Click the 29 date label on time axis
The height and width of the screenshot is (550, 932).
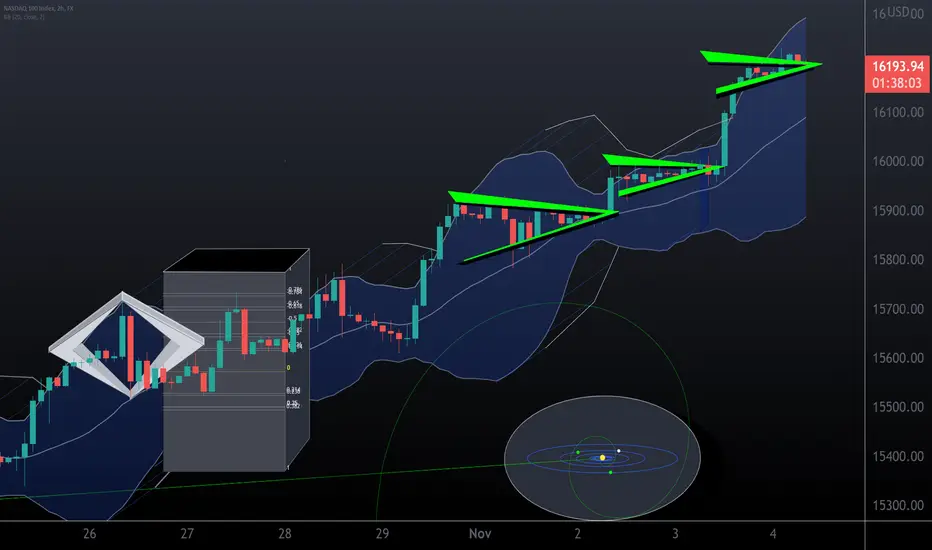[382, 533]
